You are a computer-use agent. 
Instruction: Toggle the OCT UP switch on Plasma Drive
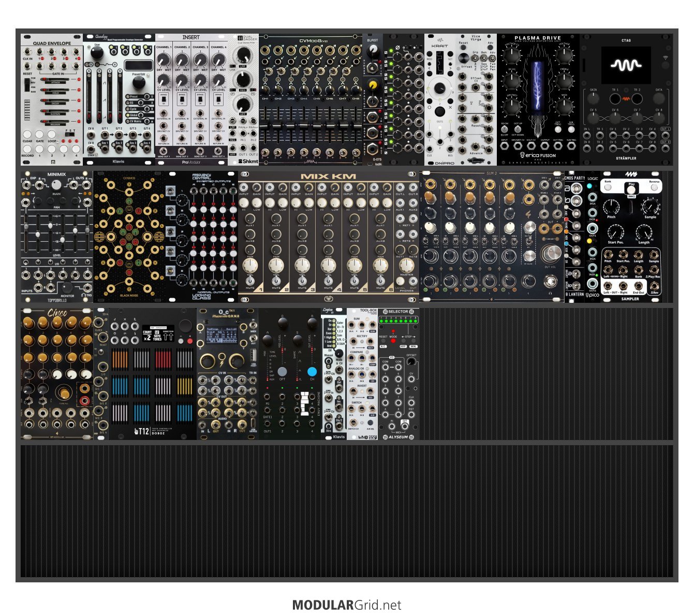click(518, 130)
